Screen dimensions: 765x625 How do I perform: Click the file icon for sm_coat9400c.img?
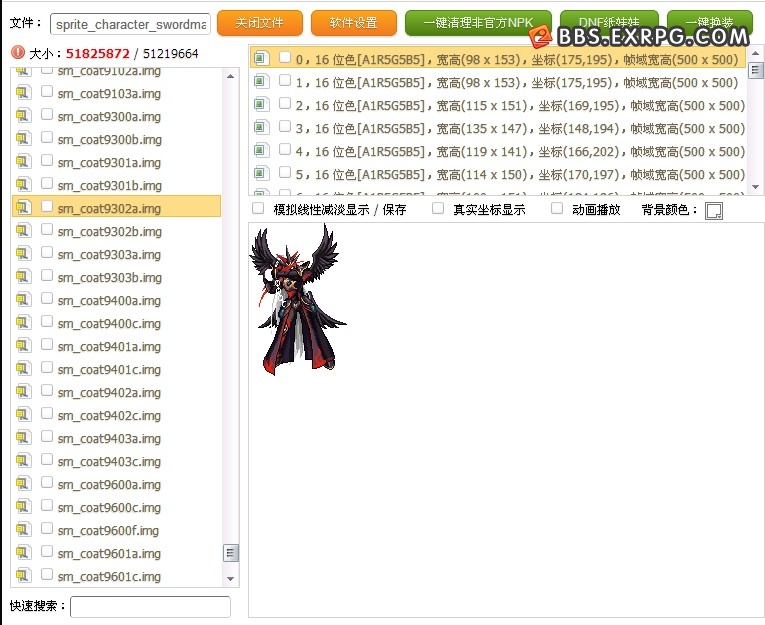(x=23, y=323)
